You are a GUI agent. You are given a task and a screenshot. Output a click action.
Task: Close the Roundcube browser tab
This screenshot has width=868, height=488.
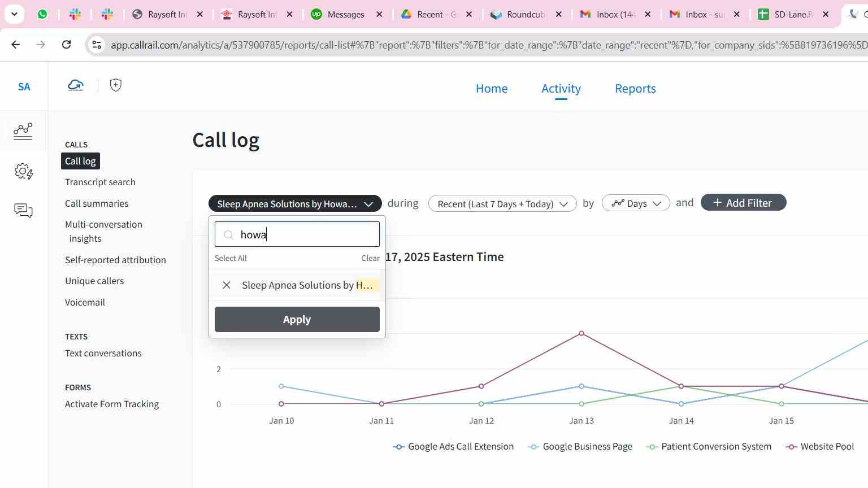click(559, 14)
